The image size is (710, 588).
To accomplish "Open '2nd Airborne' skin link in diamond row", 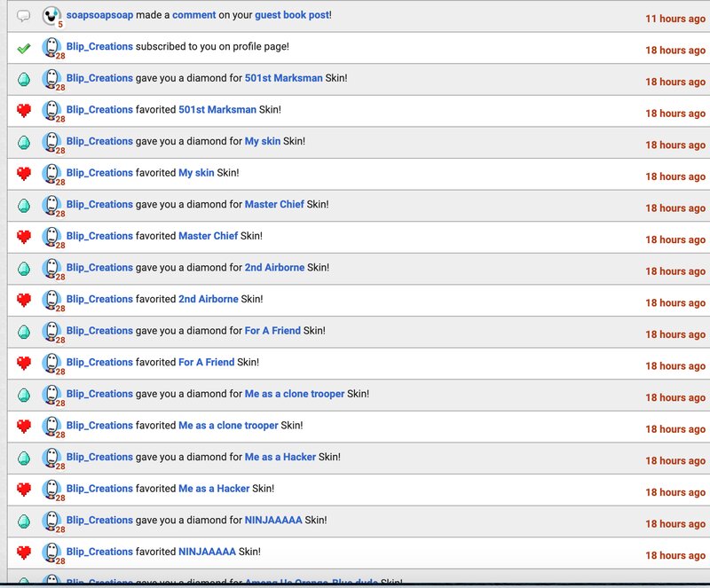I will 274,268.
